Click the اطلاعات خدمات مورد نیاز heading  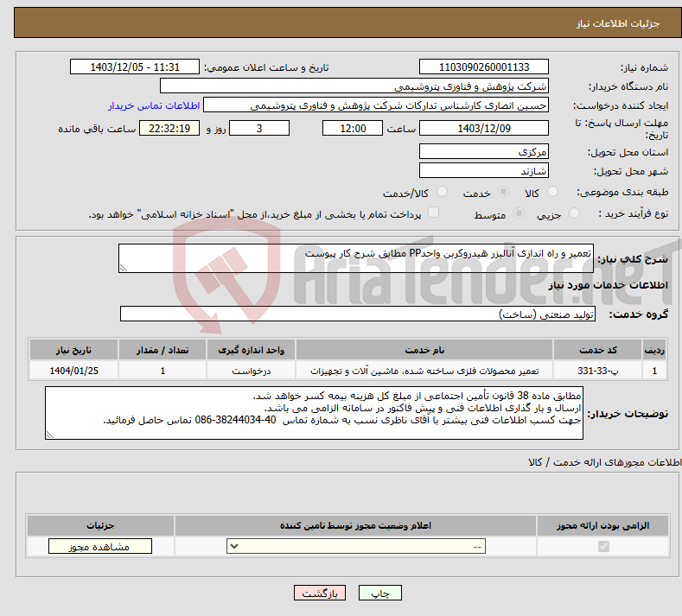click(x=608, y=285)
